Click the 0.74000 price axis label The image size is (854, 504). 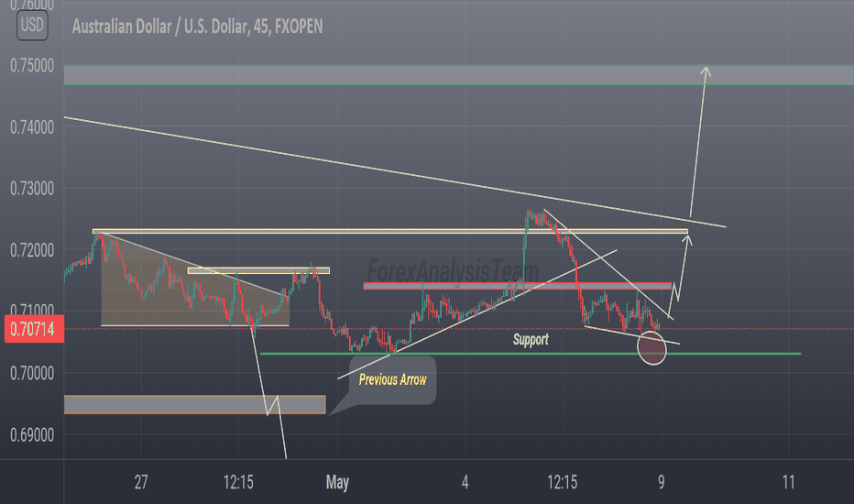[32, 127]
